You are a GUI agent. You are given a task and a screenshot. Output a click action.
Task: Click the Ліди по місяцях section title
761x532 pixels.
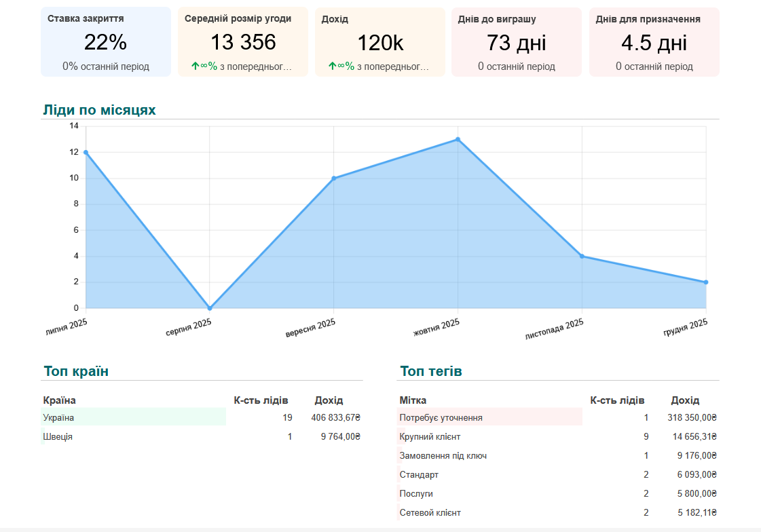click(100, 110)
